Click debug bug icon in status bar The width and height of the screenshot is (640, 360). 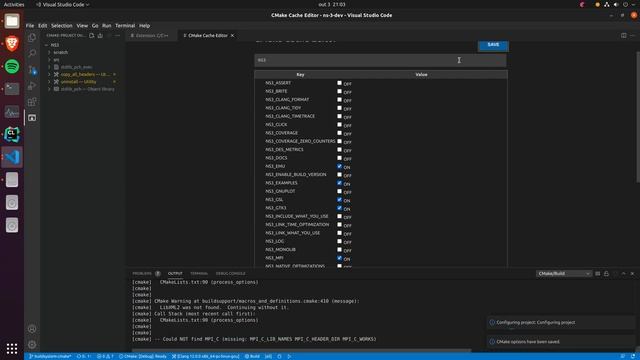pos(280,356)
